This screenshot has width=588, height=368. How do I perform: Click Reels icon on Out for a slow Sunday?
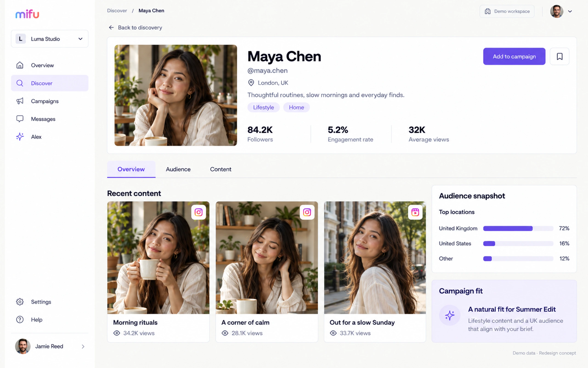415,212
